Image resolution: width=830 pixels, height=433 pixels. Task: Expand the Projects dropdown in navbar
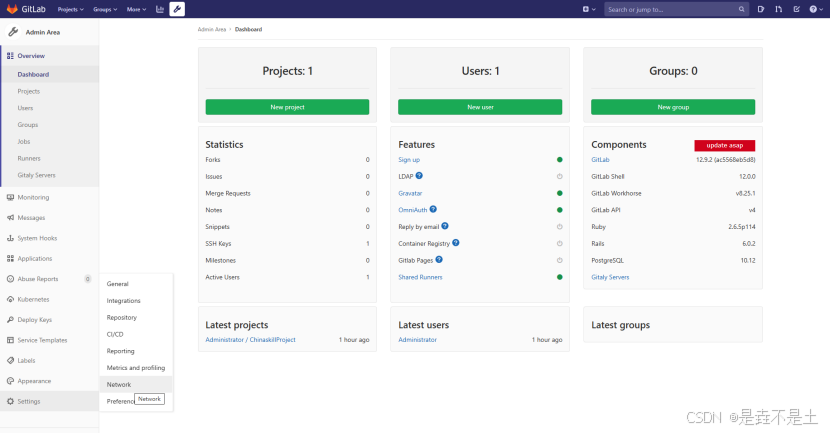(70, 9)
